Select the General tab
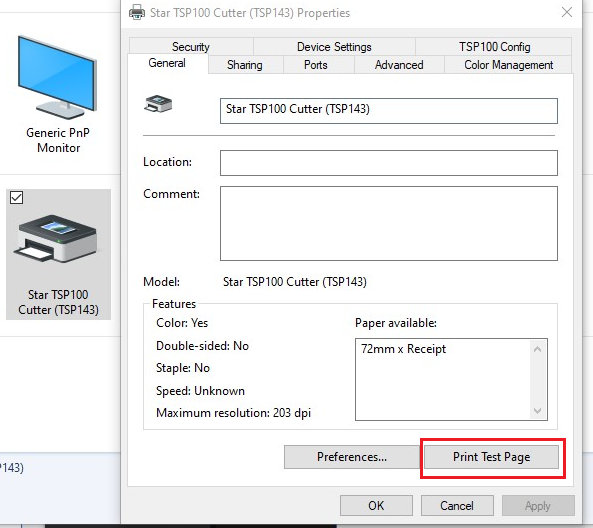Viewport: 593px width, 528px height. coord(167,63)
